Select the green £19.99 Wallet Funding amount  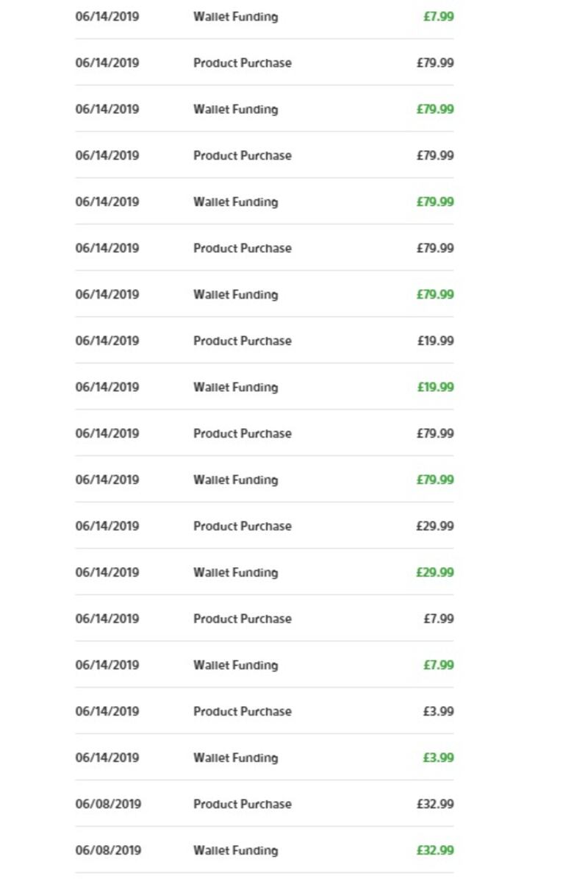click(435, 387)
